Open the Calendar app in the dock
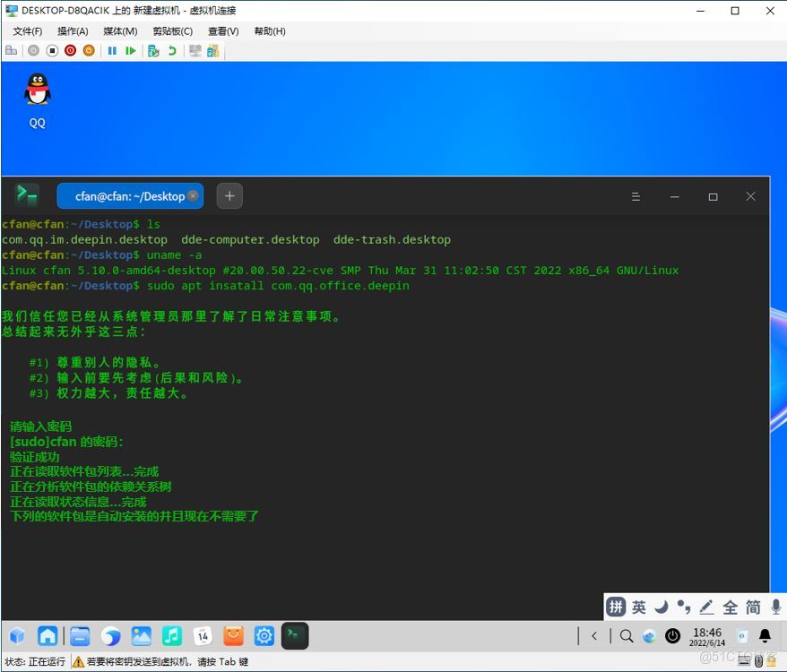 [203, 635]
